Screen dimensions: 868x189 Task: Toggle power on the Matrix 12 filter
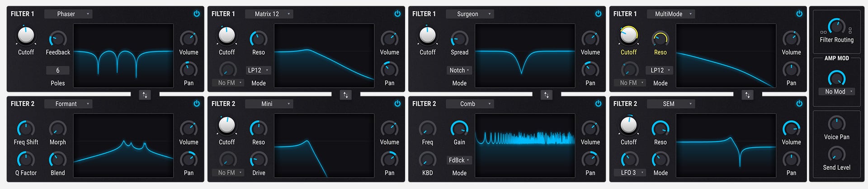(397, 14)
